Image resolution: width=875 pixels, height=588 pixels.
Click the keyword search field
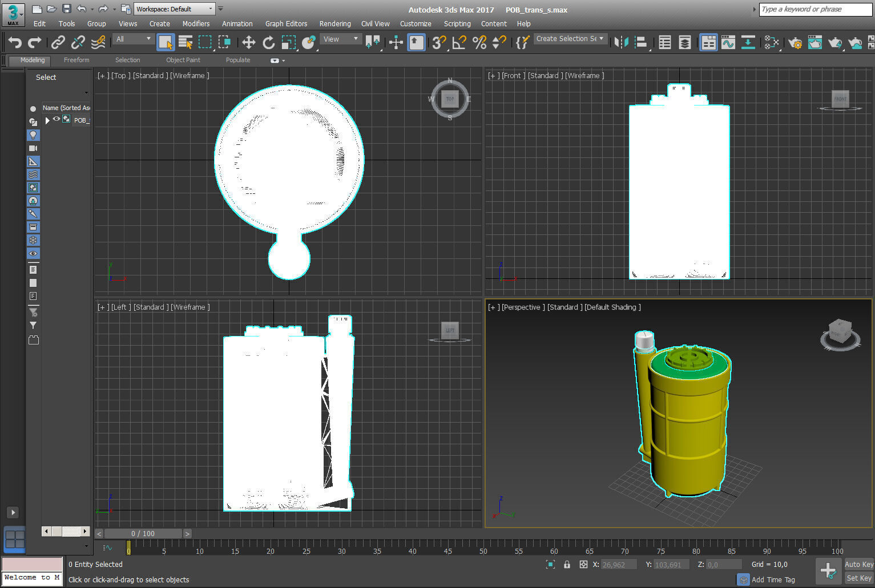click(815, 9)
